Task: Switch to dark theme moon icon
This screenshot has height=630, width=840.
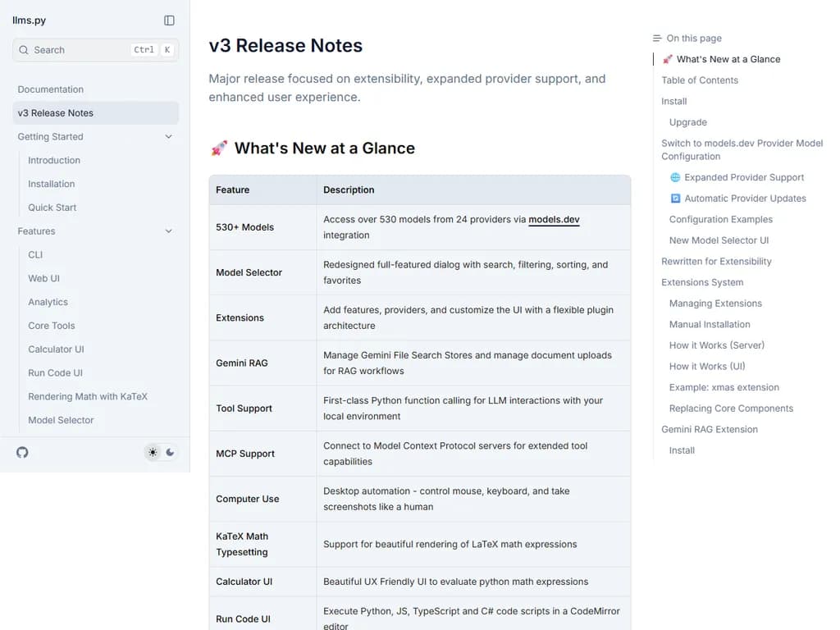Action: point(170,452)
